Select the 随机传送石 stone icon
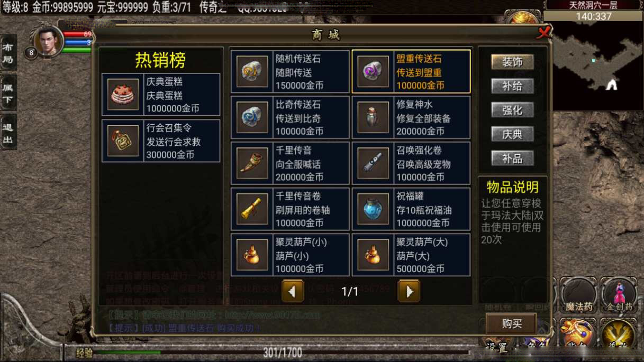 pyautogui.click(x=252, y=71)
